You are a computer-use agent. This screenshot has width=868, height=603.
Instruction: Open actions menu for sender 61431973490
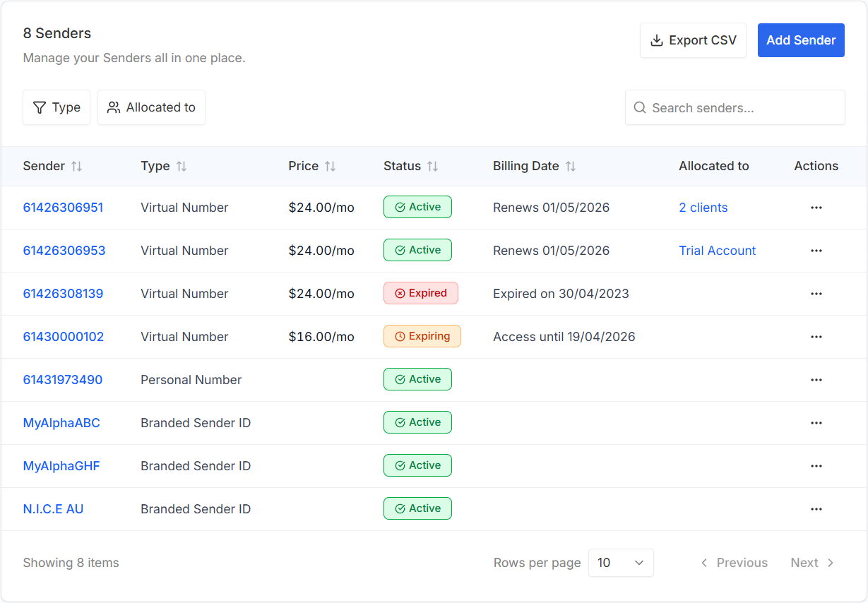[816, 380]
